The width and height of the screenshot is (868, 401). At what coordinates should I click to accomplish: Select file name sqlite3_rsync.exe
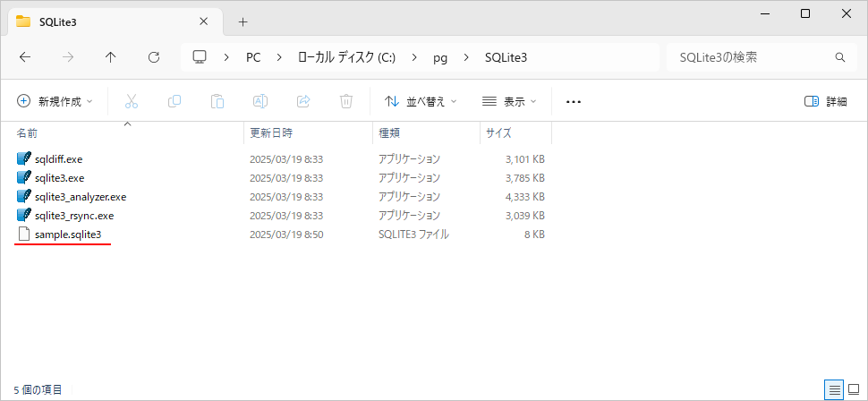tap(74, 216)
